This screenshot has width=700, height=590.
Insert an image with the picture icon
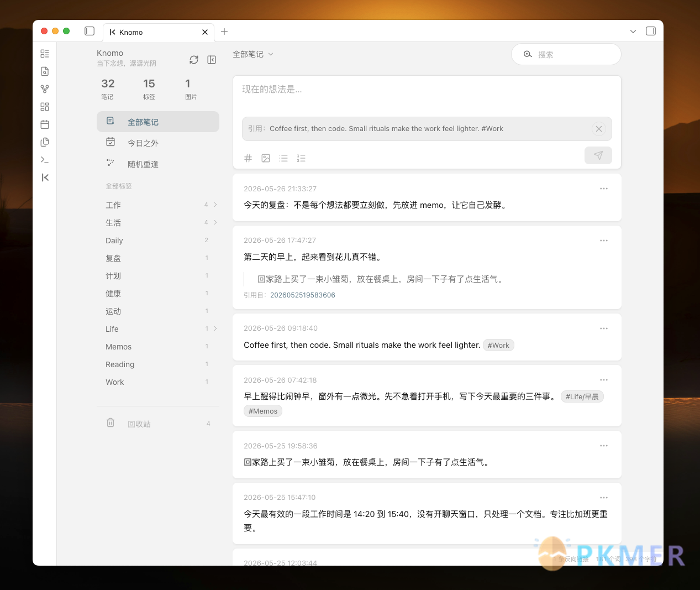coord(266,158)
